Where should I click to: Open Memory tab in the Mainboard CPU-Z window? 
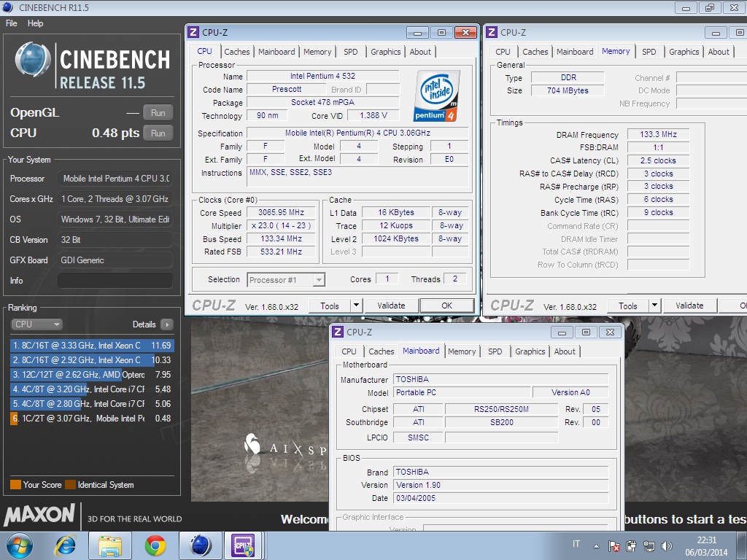coord(462,351)
